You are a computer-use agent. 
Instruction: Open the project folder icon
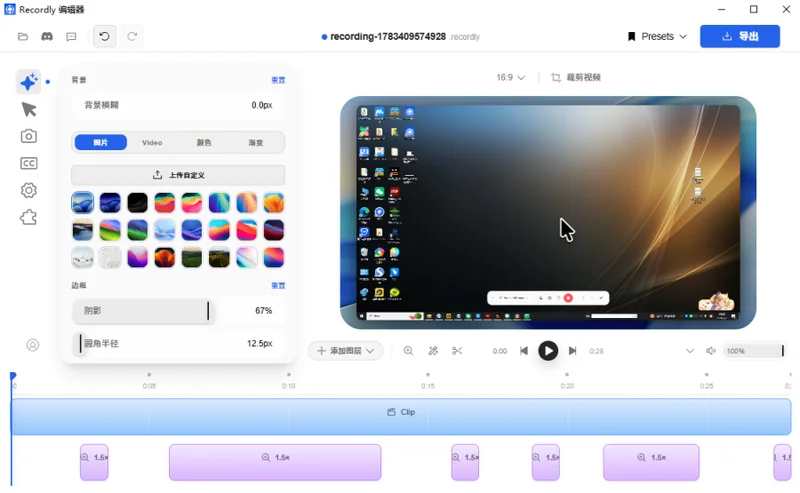click(22, 37)
